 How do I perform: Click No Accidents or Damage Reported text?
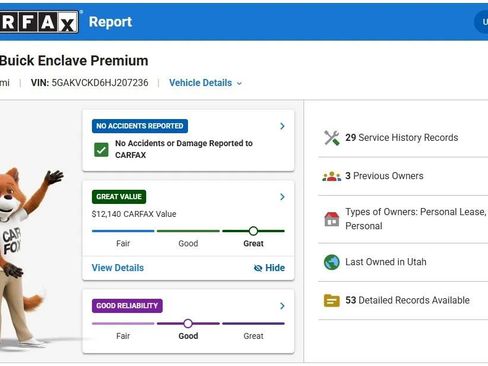pyautogui.click(x=184, y=149)
